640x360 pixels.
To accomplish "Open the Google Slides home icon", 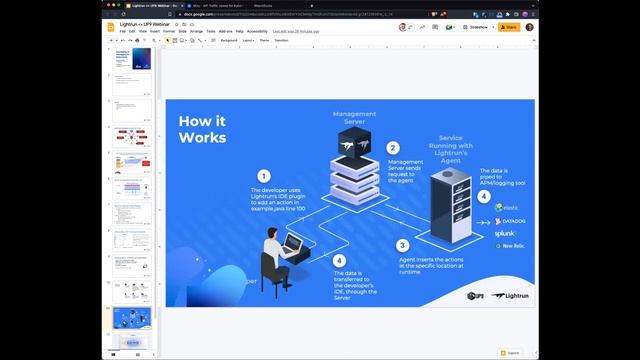I will coord(111,27).
